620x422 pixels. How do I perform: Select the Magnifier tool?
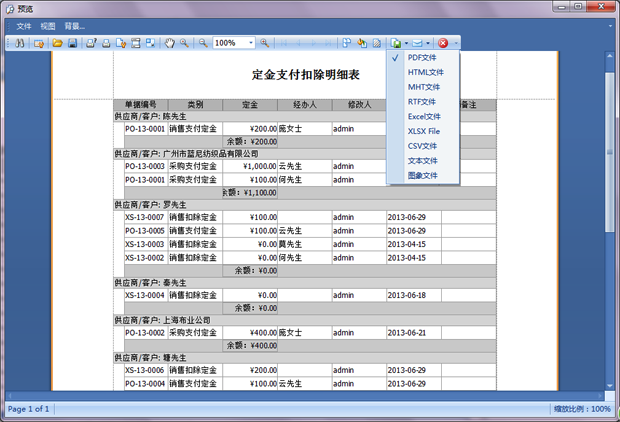pyautogui.click(x=184, y=43)
